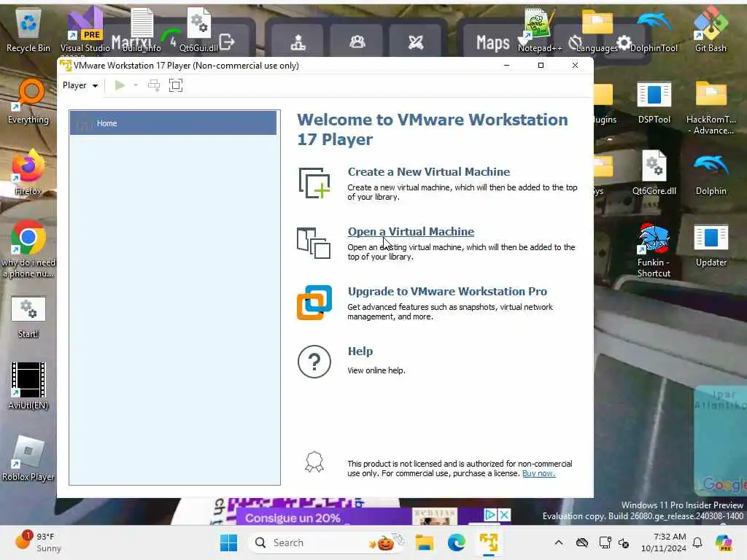
Task: Select Firefox desktop shortcut
Action: [x=28, y=172]
